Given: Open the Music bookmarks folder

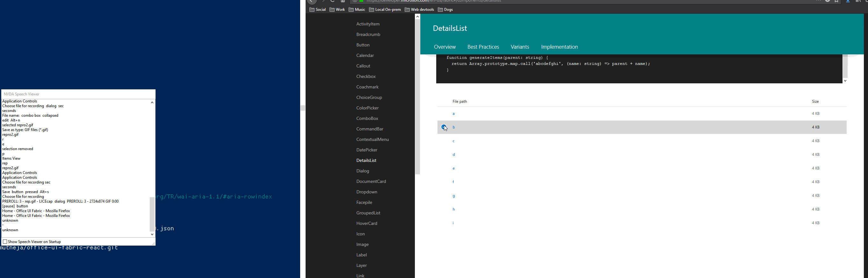Looking at the screenshot, I should 357,10.
